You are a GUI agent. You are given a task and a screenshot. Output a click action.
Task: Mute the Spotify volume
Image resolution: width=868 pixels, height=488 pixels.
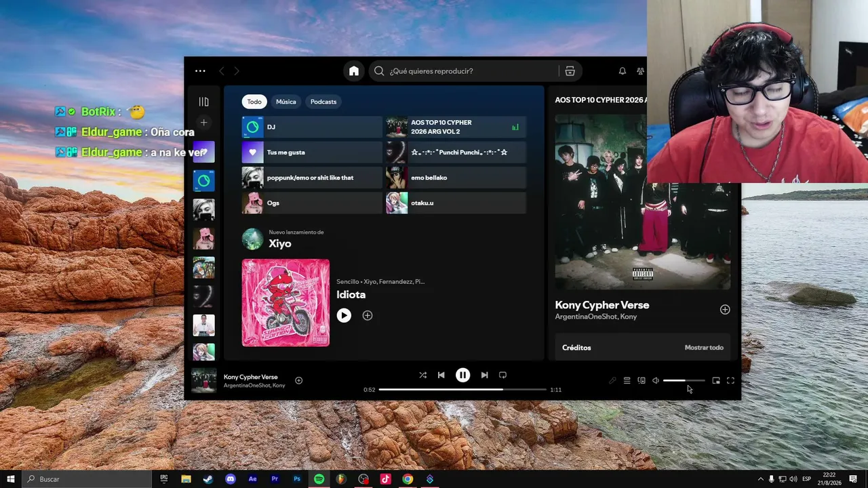(x=656, y=381)
